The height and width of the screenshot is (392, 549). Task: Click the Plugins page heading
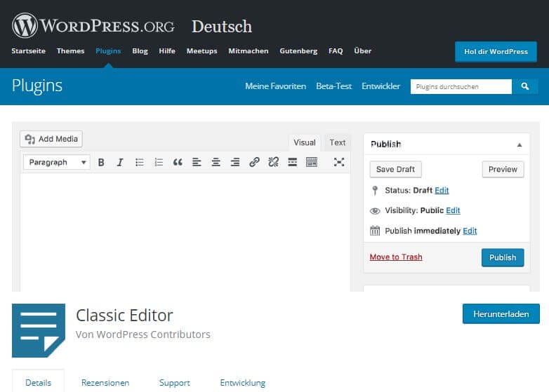[x=37, y=86]
